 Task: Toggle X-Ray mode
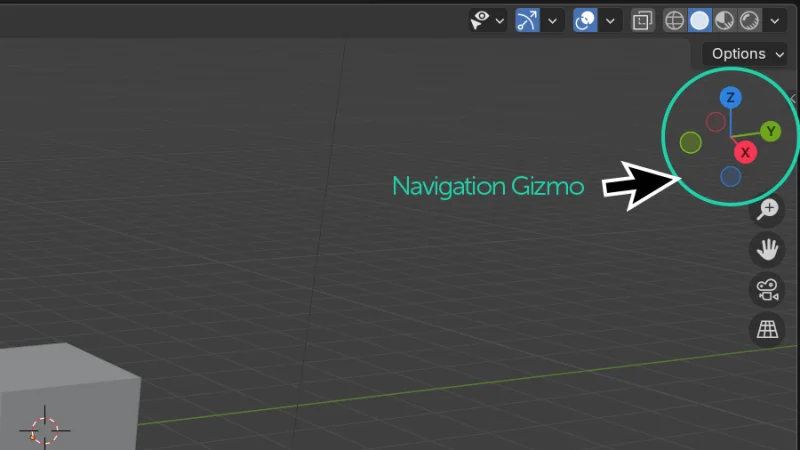click(642, 20)
